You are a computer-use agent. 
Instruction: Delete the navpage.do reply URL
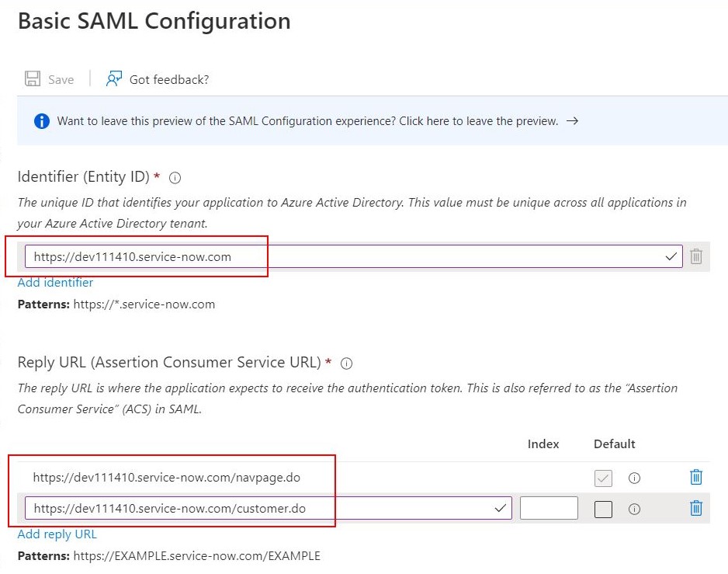[x=696, y=477]
